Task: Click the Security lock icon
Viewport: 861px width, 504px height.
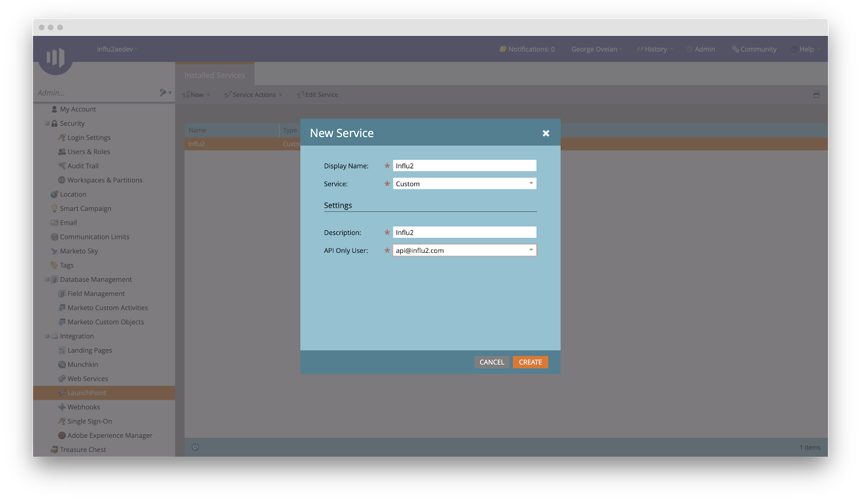Action: (54, 124)
